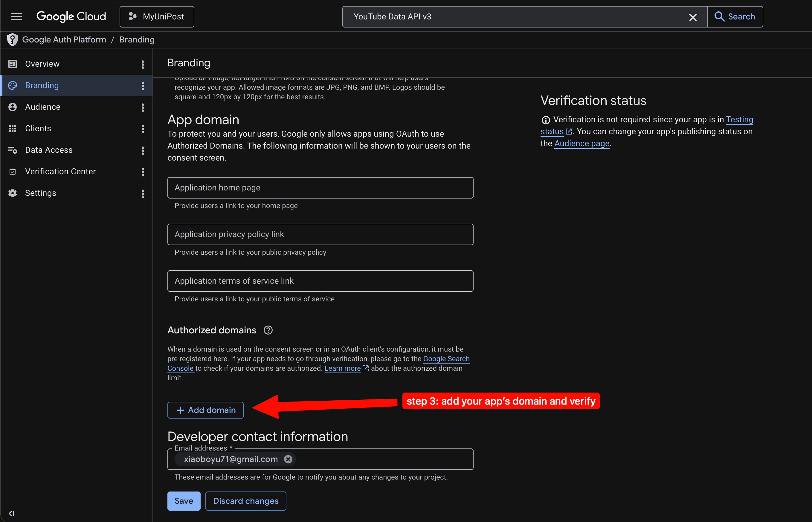
Task: Click the external-link icon after Testing status
Action: pyautogui.click(x=569, y=132)
